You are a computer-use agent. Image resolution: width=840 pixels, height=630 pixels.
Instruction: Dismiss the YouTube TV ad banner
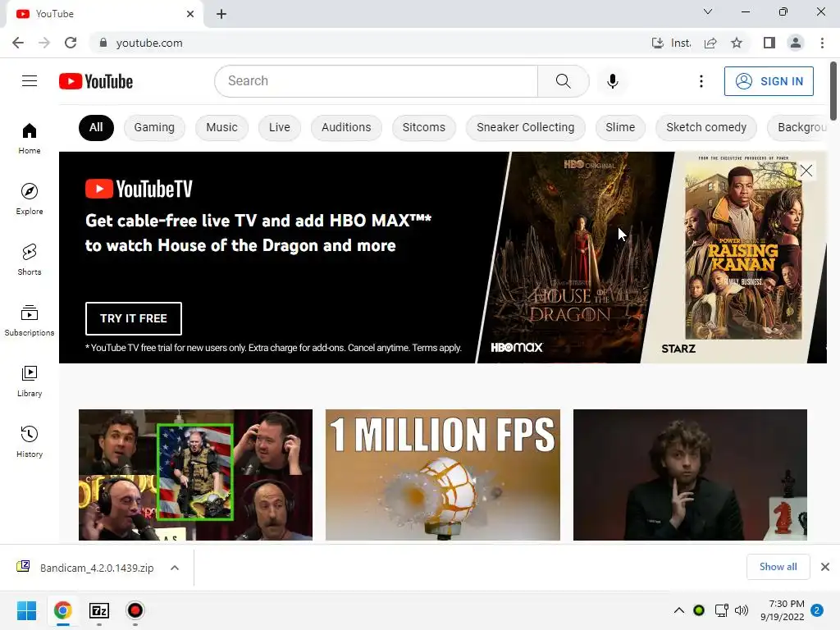pos(806,171)
